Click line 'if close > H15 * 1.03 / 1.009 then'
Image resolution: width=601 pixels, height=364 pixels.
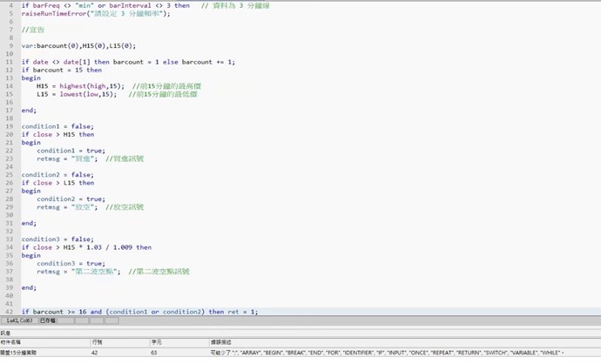[x=86, y=247]
